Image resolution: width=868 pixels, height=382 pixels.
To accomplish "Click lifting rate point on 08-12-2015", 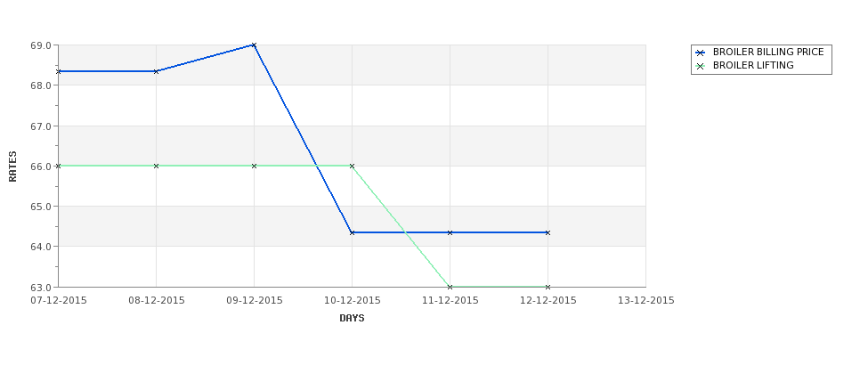I will click(156, 167).
